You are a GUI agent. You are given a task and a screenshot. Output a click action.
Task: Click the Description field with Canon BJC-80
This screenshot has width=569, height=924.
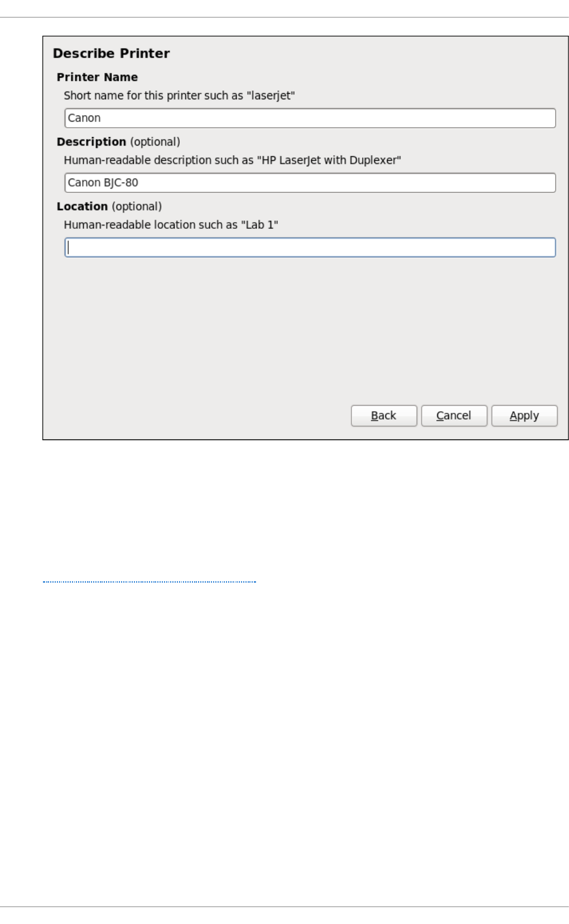tap(310, 183)
